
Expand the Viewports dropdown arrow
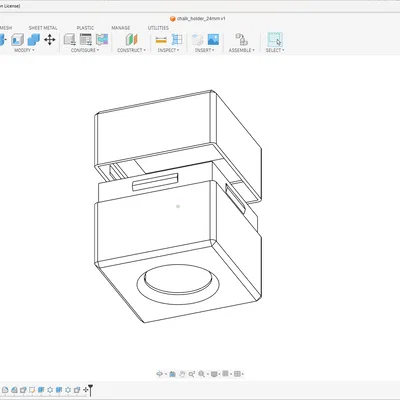(243, 374)
